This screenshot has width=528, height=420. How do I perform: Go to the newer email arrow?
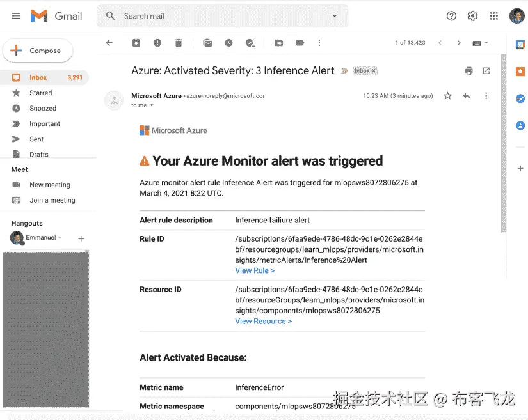(440, 43)
